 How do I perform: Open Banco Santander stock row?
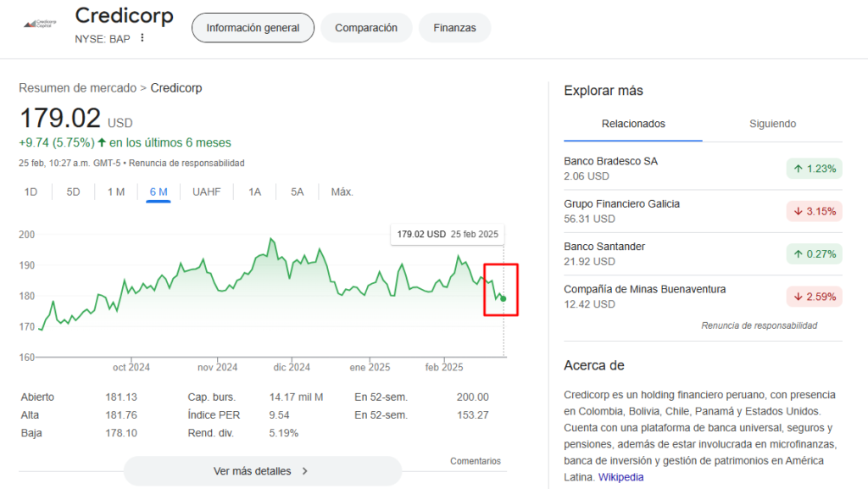[x=703, y=253]
